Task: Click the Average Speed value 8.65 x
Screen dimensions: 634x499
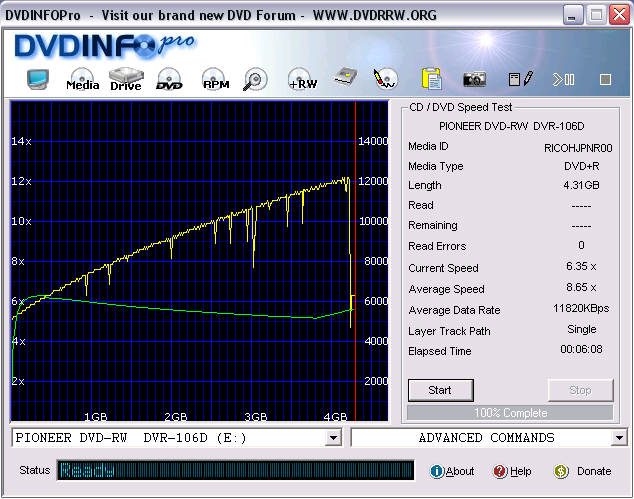Action: [581, 288]
